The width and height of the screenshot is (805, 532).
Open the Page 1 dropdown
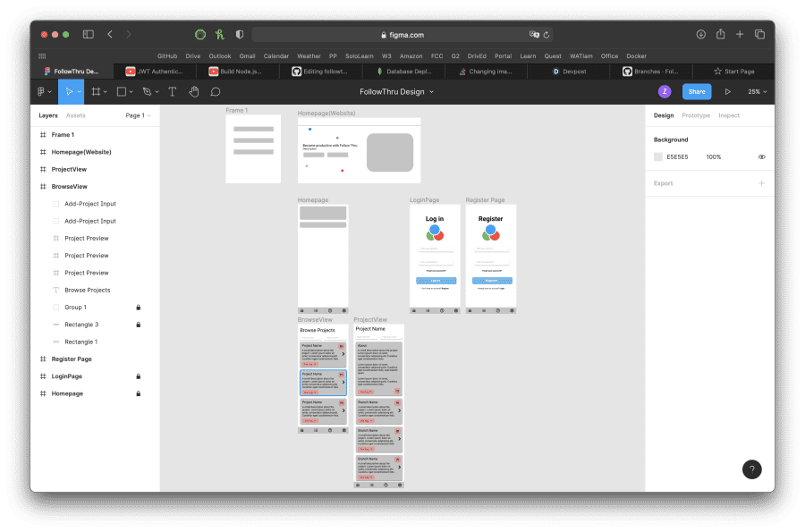click(x=138, y=115)
